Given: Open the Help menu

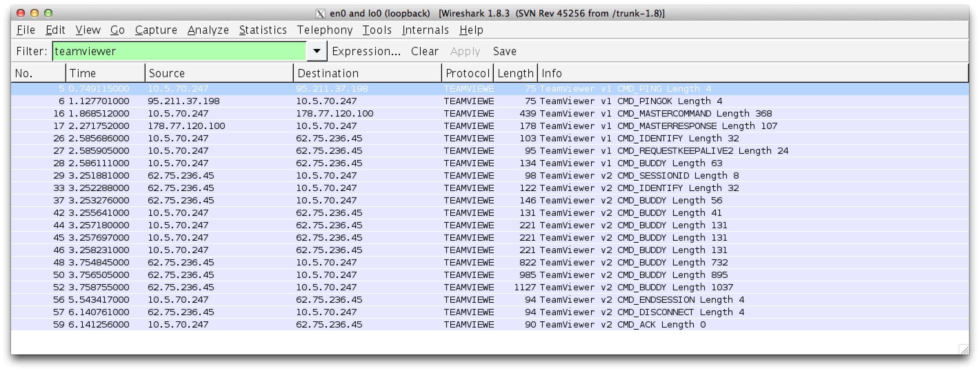Looking at the screenshot, I should pos(471,30).
